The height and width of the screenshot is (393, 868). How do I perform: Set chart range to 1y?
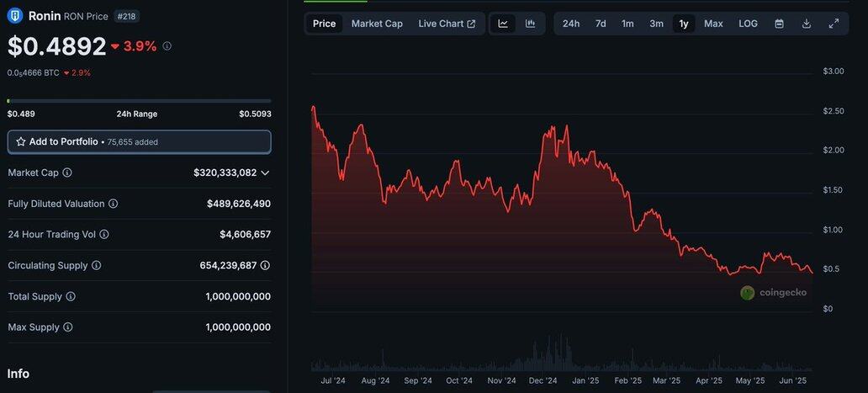[x=684, y=24]
